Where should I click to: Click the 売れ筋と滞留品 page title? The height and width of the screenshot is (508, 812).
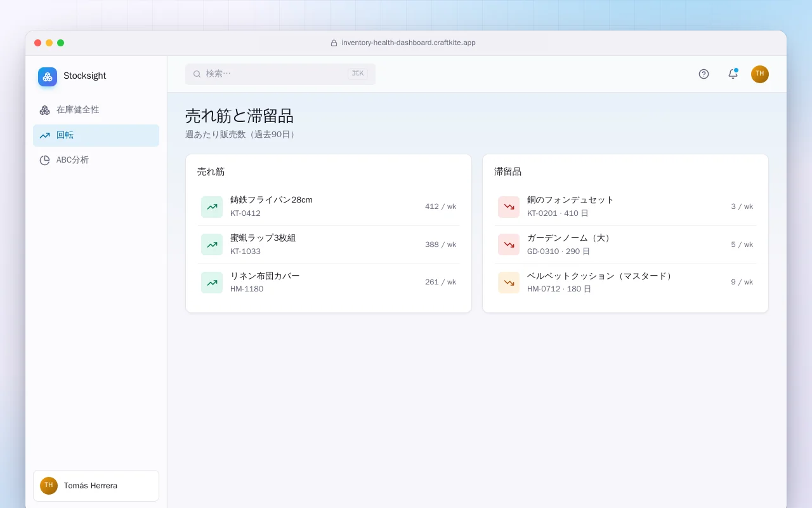[x=240, y=116]
